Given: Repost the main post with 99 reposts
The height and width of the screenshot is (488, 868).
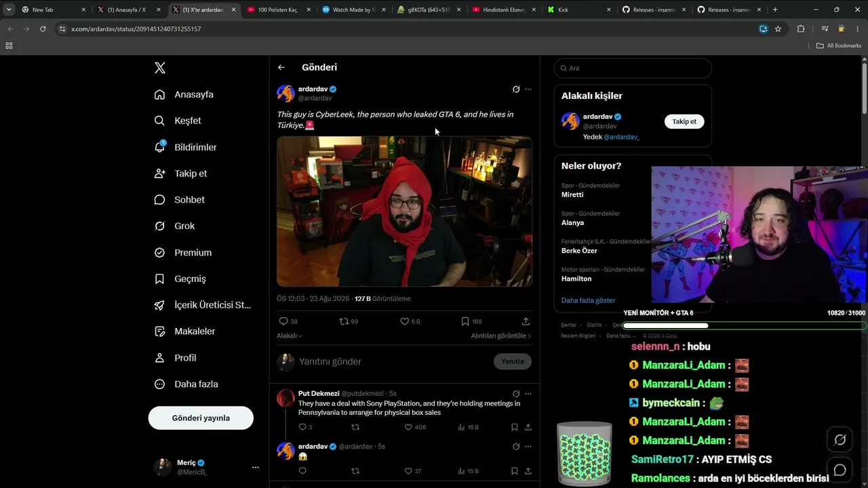Looking at the screenshot, I should click(344, 321).
